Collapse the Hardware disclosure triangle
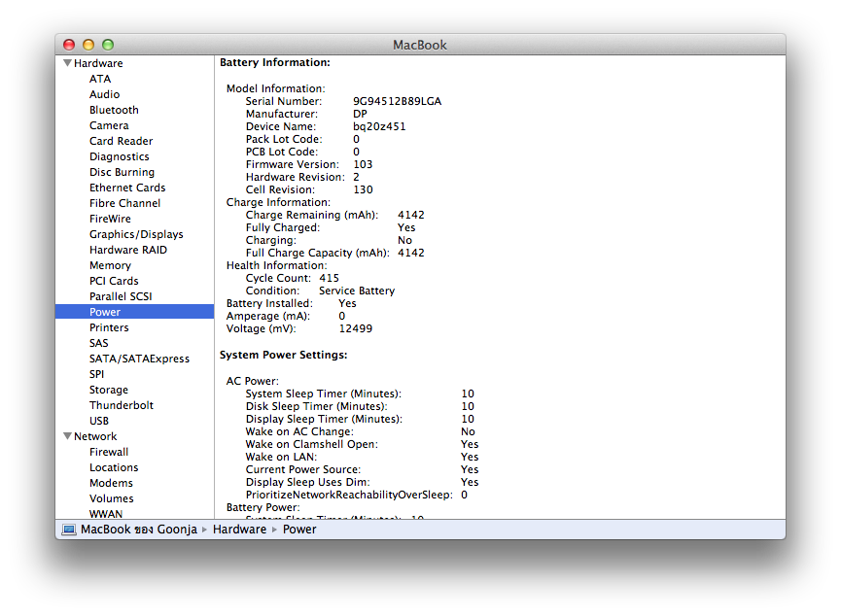Viewport: 841px width, 616px height. click(67, 62)
